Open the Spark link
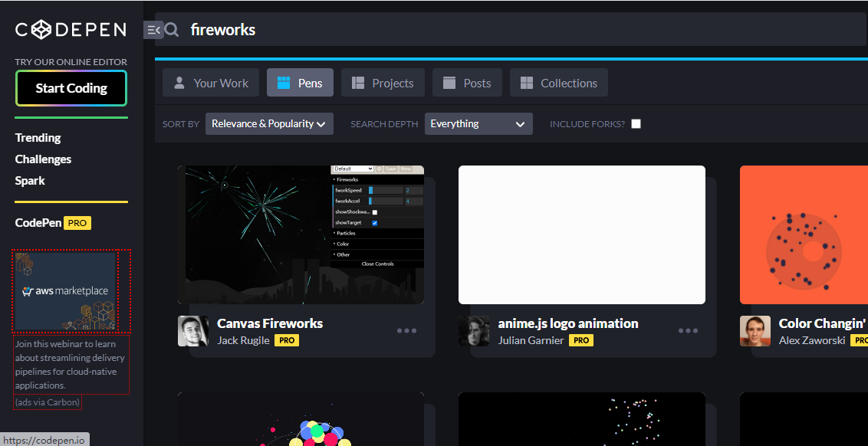 [30, 181]
